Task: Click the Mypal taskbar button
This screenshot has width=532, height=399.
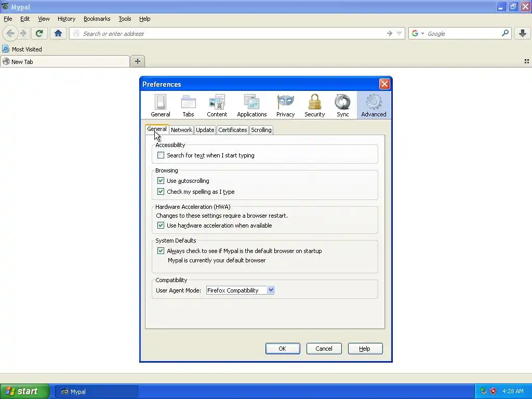Action: click(97, 392)
